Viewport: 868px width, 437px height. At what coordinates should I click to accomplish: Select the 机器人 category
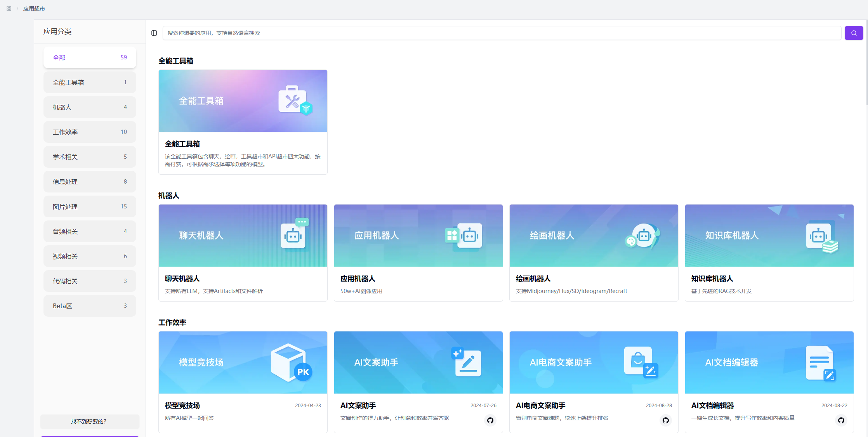pyautogui.click(x=90, y=107)
